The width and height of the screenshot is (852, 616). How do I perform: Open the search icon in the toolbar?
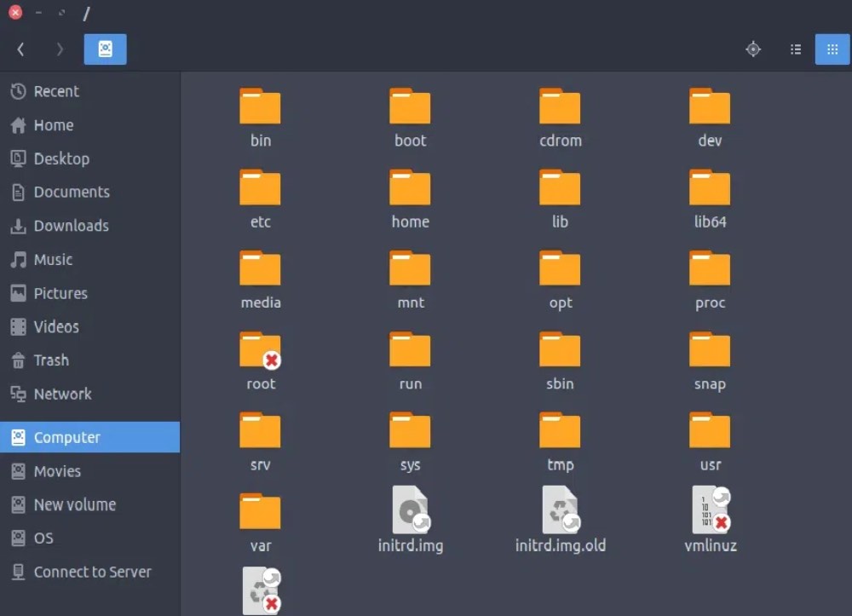pyautogui.click(x=753, y=49)
